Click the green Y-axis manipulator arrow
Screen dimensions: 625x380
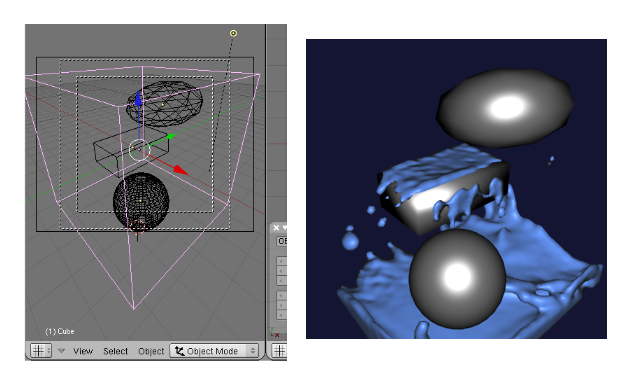[x=171, y=136]
